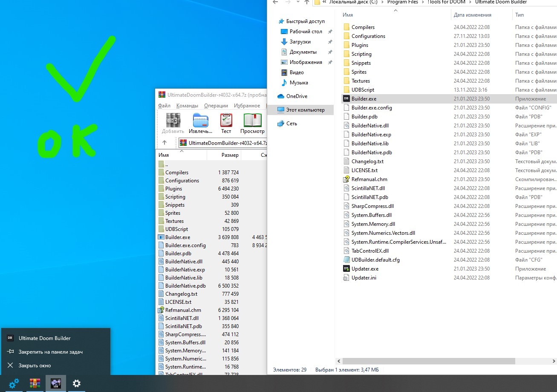
Task: Select System.Numerics.Vectors.dll in Explorer
Action: point(383,233)
